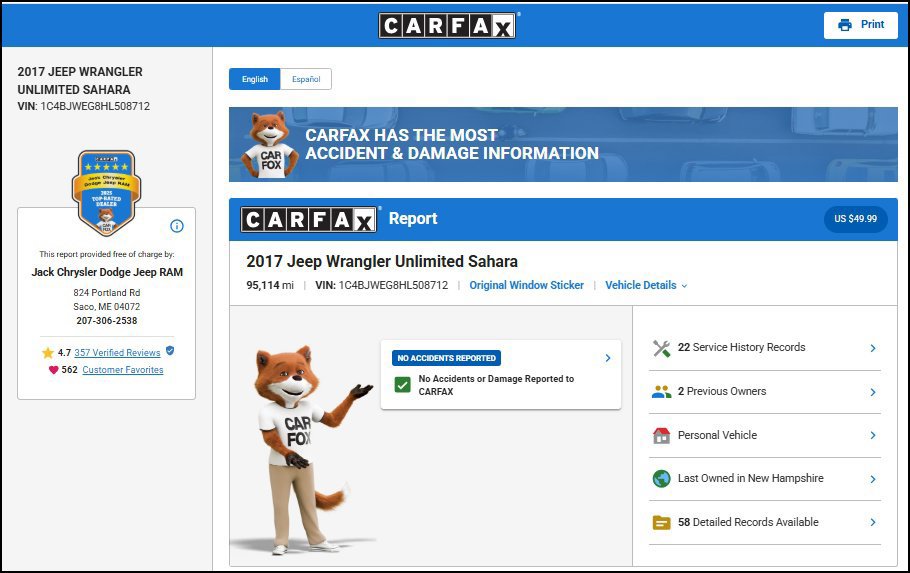Open the Customer Favorites link
The image size is (910, 573).
122,370
